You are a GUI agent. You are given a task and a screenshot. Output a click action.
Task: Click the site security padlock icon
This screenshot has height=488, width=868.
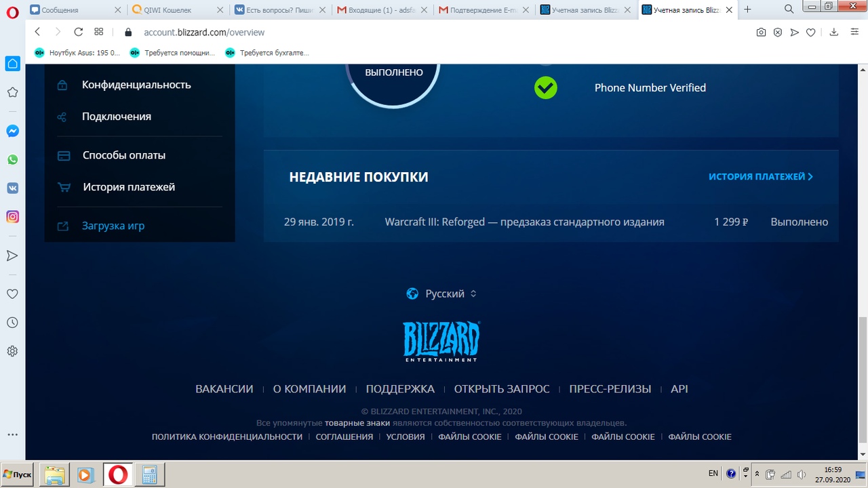(127, 33)
